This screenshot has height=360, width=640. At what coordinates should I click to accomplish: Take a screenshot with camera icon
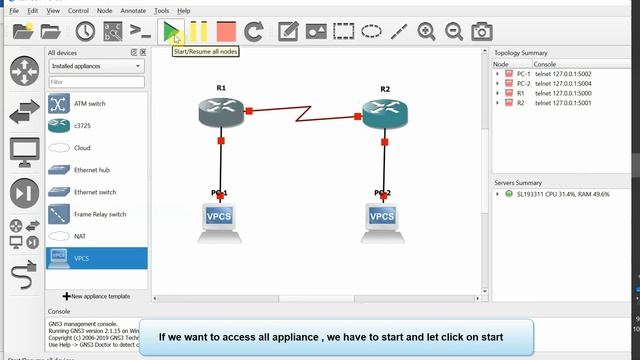(482, 31)
